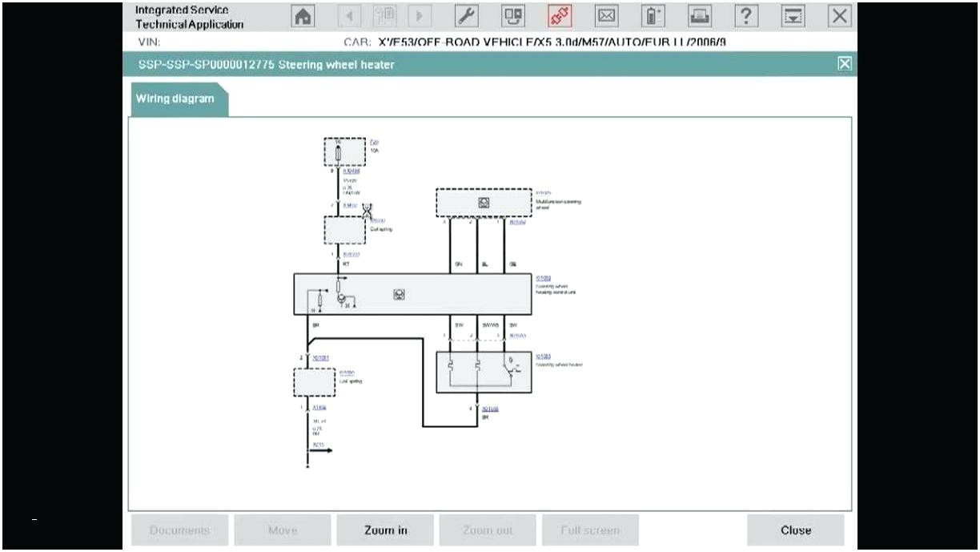
Task: Activate Full screen mode
Action: (589, 530)
